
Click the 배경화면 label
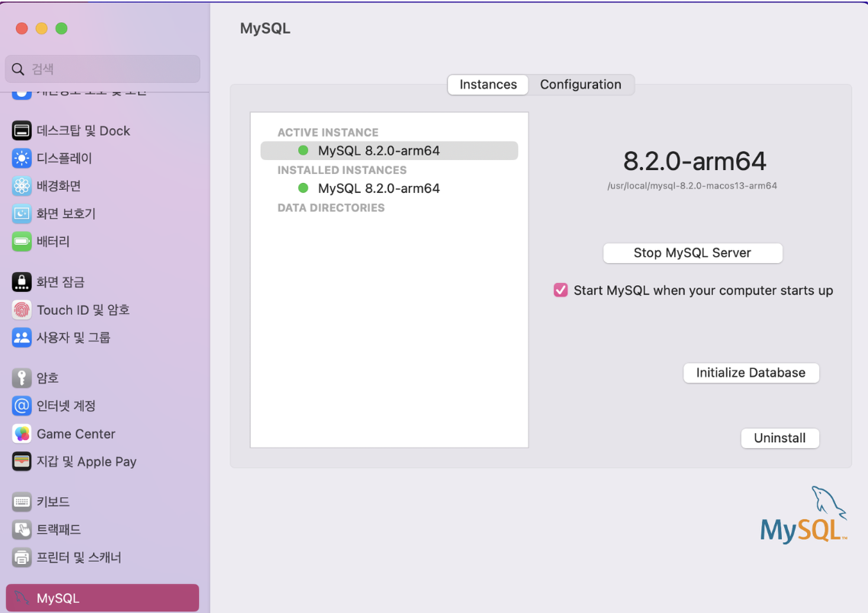pyautogui.click(x=59, y=187)
